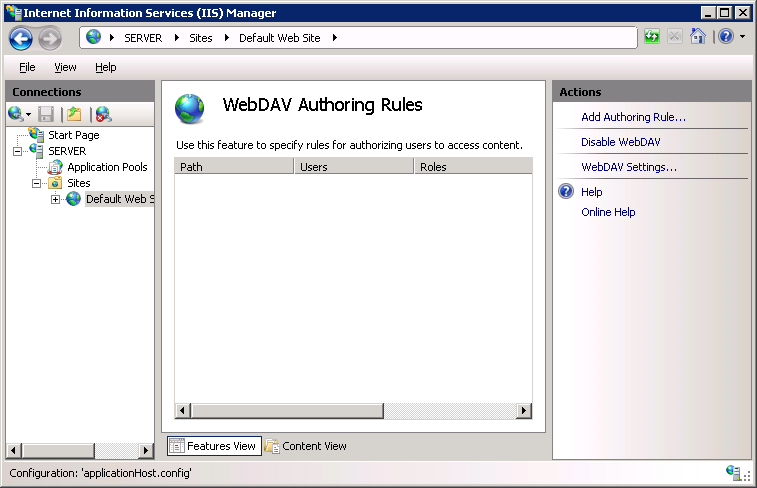
Task: Click Sites breadcrumb in address bar
Action: 200,38
